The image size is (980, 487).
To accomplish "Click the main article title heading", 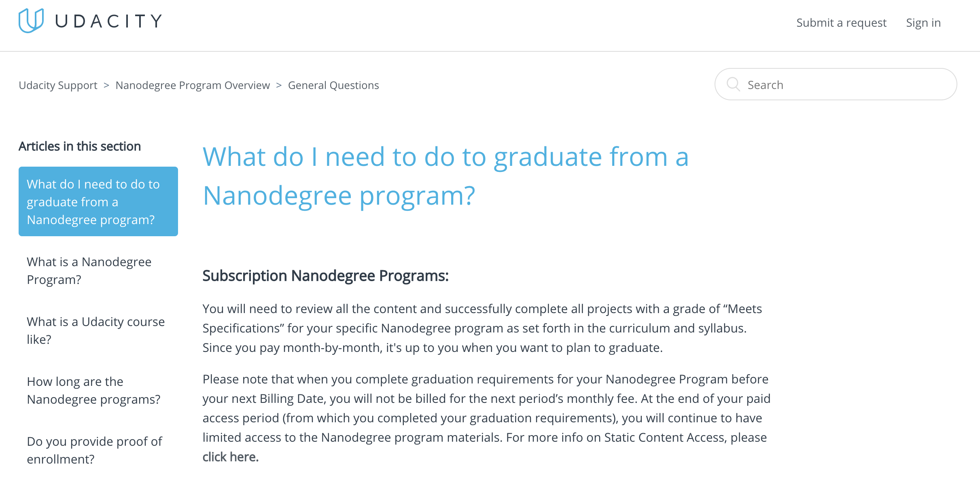I will 445,176.
